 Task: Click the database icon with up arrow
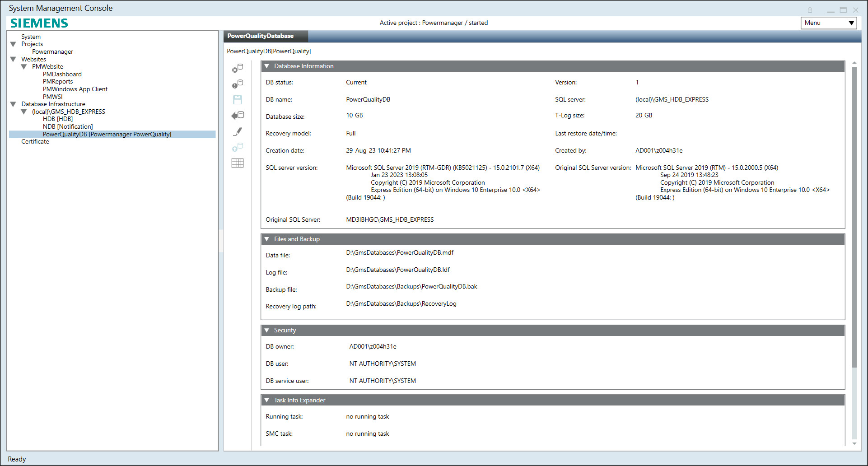click(238, 147)
